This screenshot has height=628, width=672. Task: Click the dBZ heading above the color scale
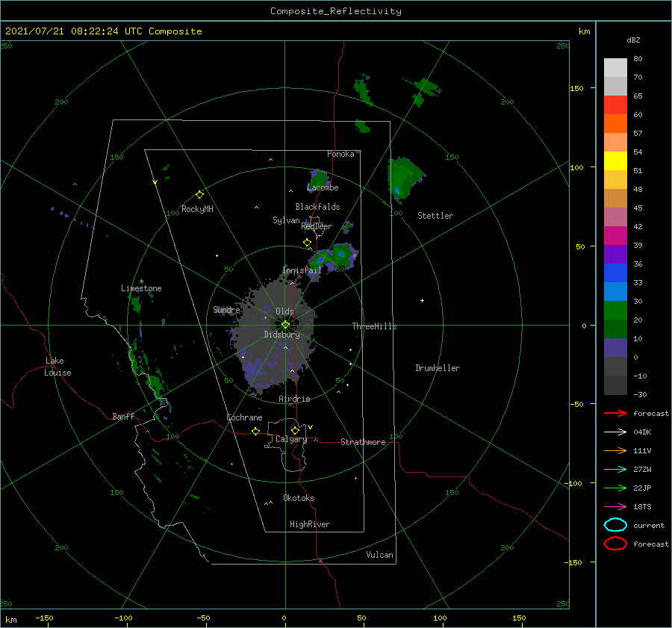633,40
